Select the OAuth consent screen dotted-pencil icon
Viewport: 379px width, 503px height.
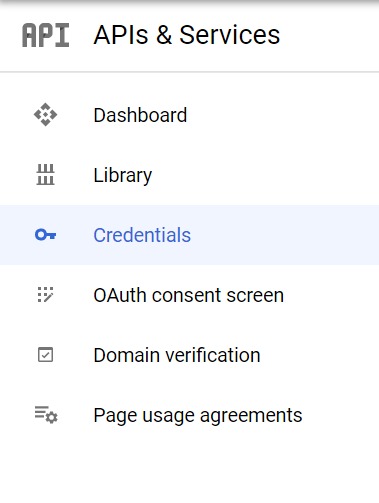tap(45, 295)
